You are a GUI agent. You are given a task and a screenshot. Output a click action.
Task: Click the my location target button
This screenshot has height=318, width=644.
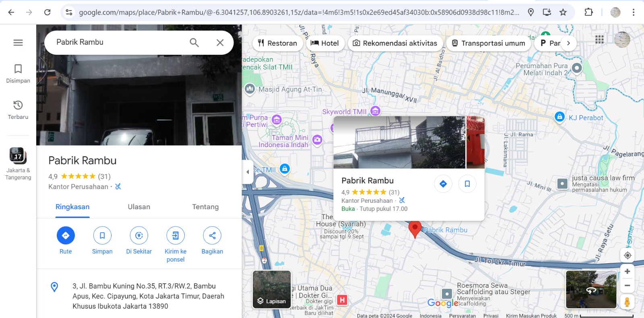(627, 255)
